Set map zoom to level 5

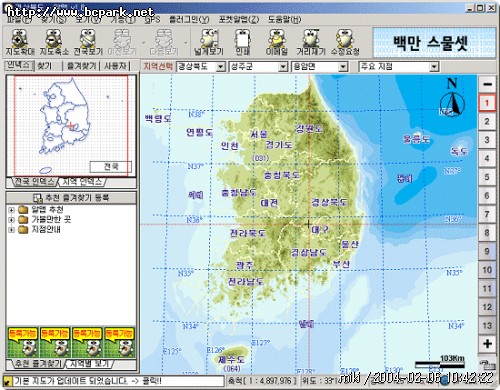[487, 177]
